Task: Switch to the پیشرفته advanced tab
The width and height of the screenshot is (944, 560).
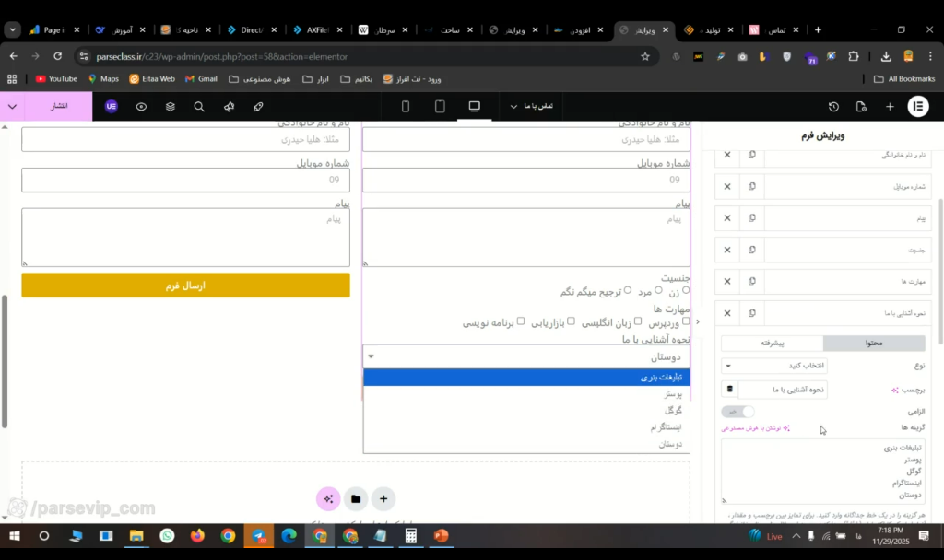Action: click(x=772, y=343)
